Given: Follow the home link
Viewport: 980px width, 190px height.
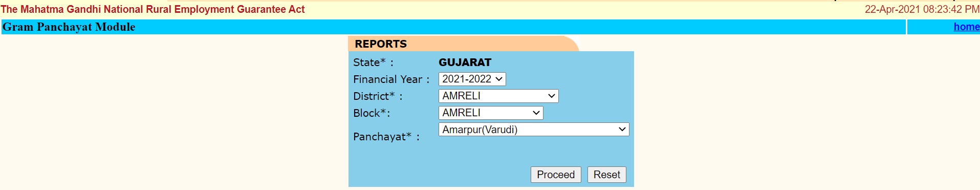Looking at the screenshot, I should [x=966, y=27].
